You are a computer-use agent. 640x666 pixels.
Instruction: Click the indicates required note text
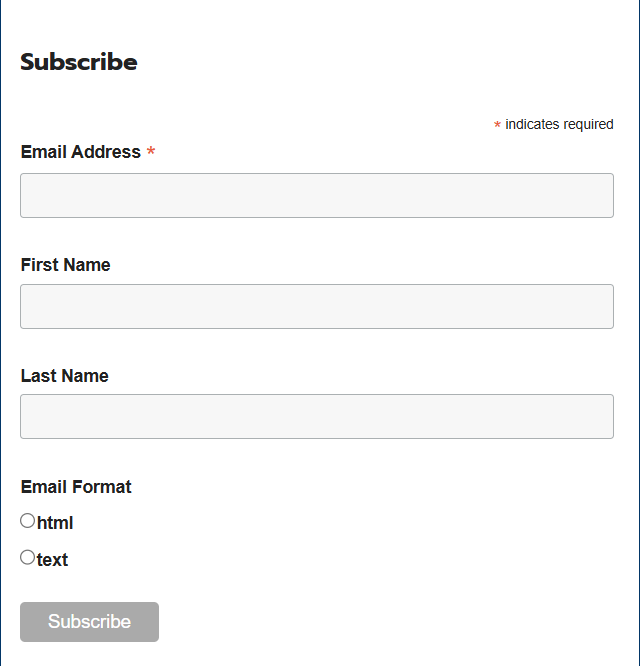click(x=559, y=124)
